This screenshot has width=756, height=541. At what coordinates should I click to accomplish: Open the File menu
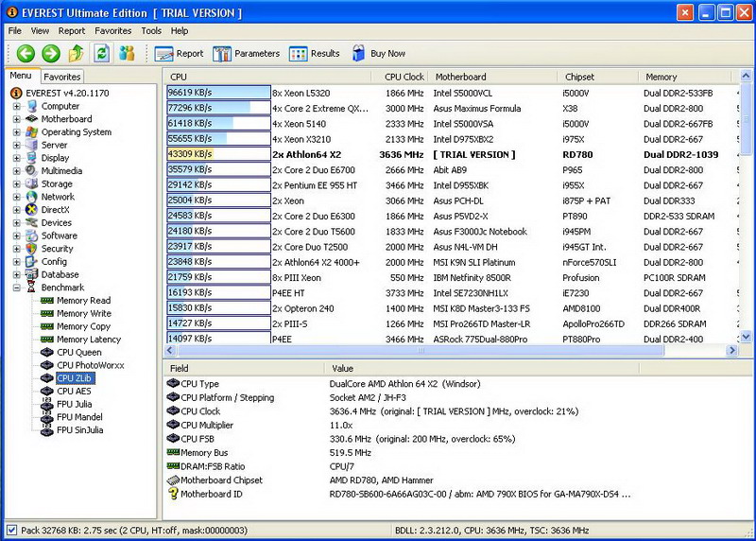point(15,31)
